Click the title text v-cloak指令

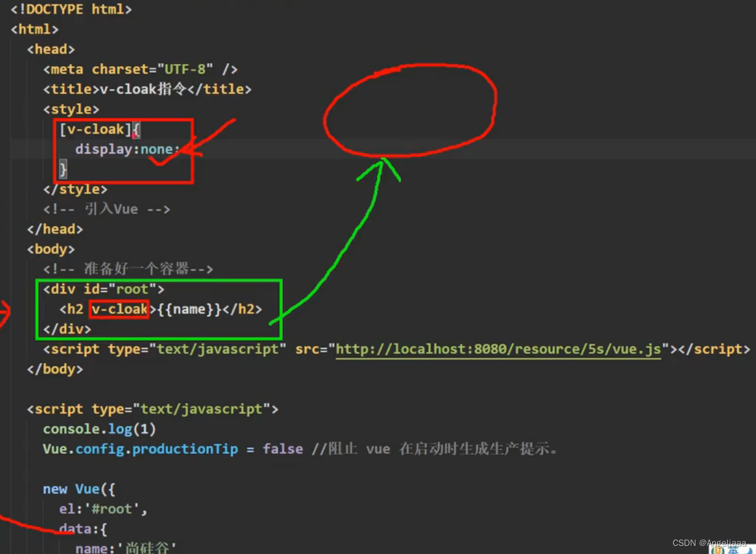[142, 89]
